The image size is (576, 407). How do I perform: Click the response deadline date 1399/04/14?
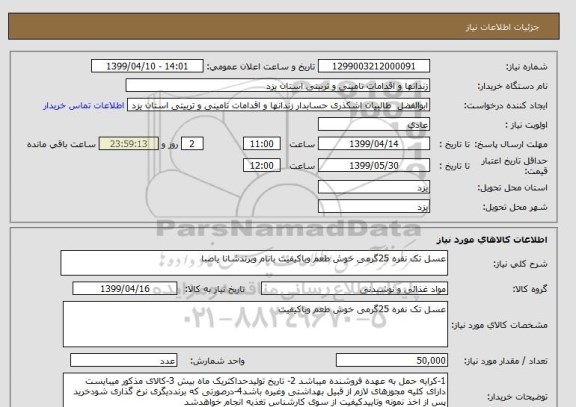(x=374, y=144)
